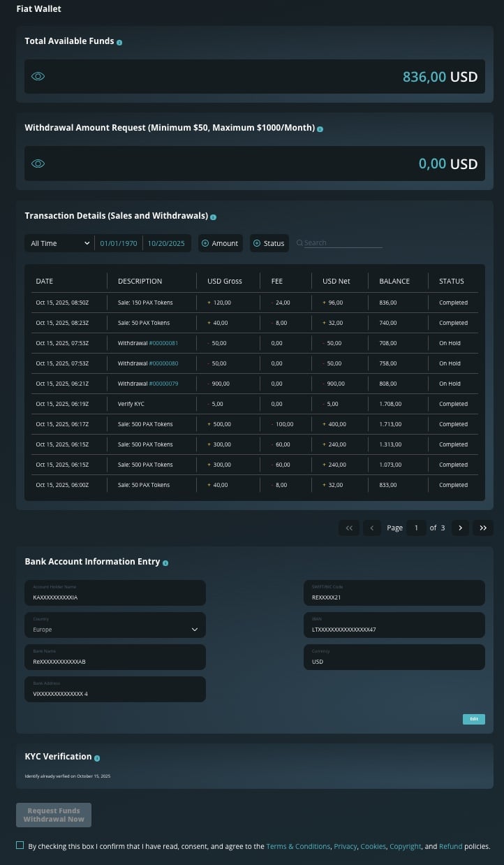The width and height of the screenshot is (504, 865).
Task: Open the All Time range dropdown
Action: (59, 243)
